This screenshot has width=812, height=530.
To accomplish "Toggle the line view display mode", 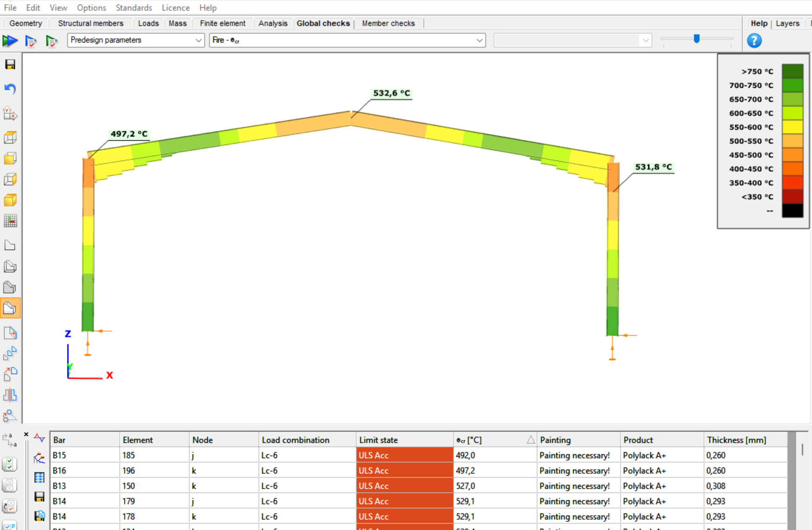I will [x=10, y=246].
